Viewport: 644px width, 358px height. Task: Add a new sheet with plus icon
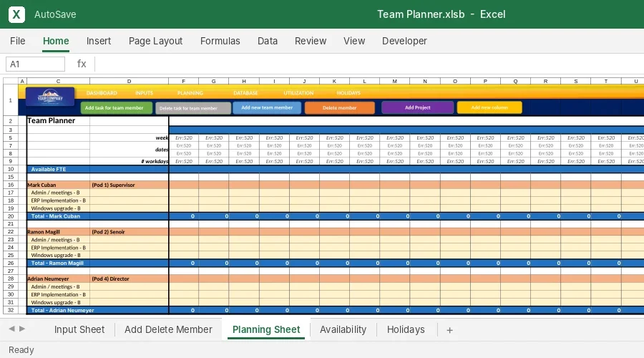450,330
